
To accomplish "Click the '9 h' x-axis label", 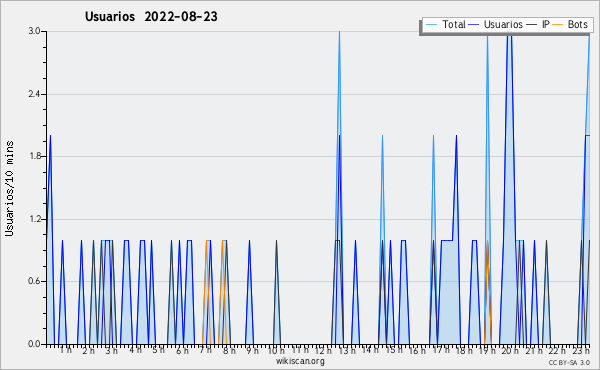I will tap(253, 351).
